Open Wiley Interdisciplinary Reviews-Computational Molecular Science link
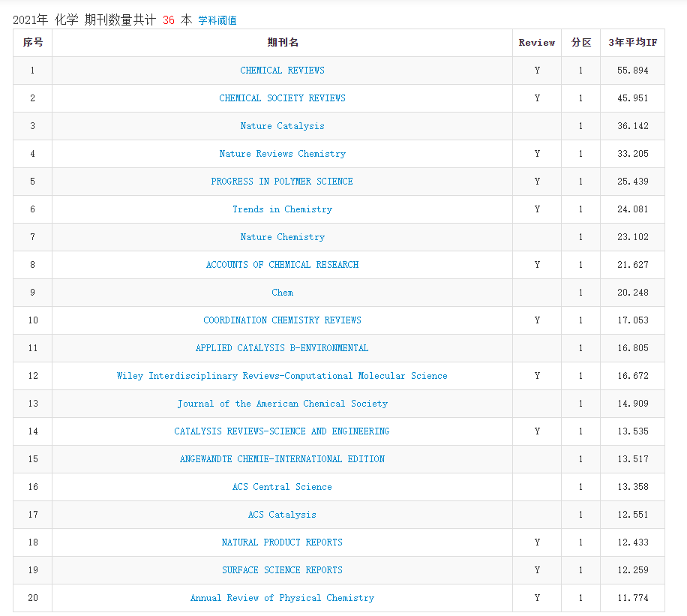The width and height of the screenshot is (687, 616). (x=282, y=376)
